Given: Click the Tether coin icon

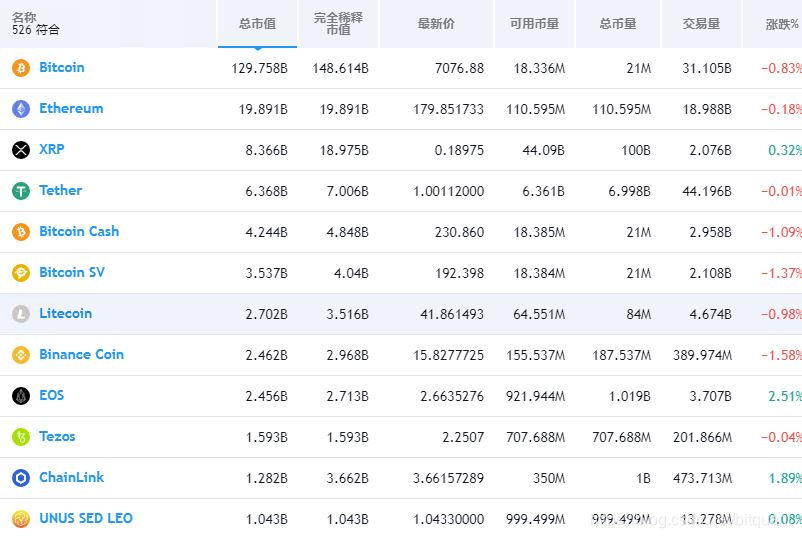Looking at the screenshot, I should [21, 191].
